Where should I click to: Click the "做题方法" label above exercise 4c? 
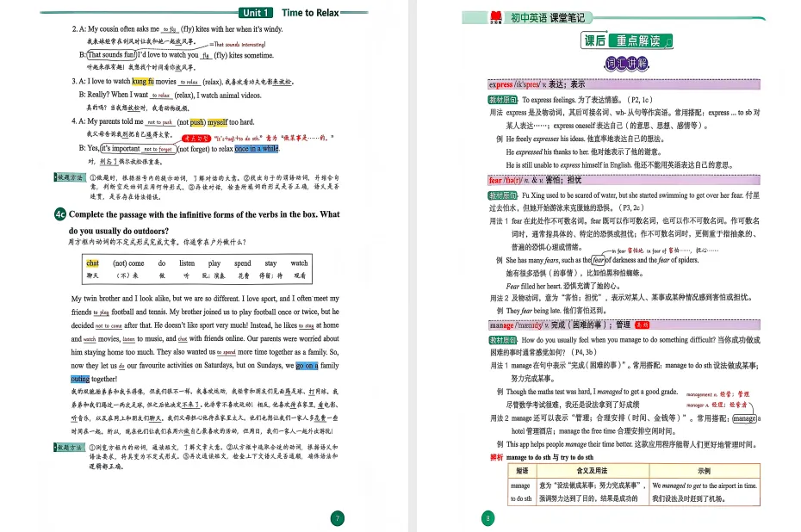pos(70,177)
